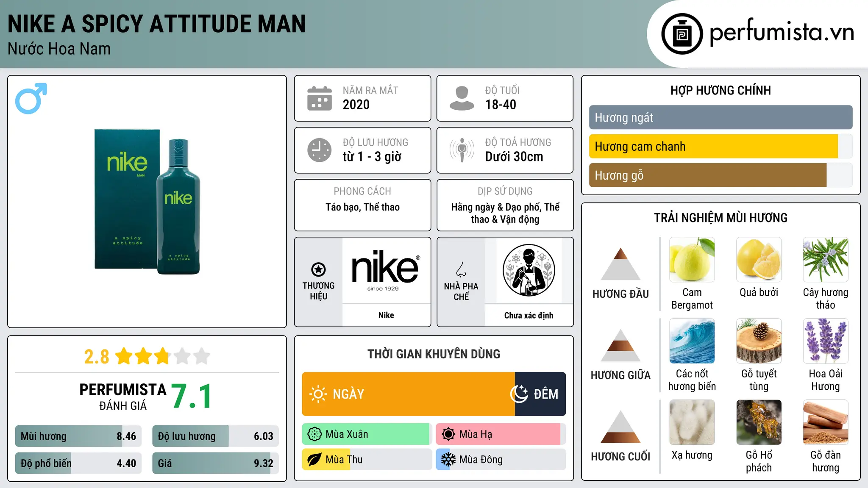Open the Xạ hương musk image
Viewport: 868px width, 488px height.
pos(692,422)
